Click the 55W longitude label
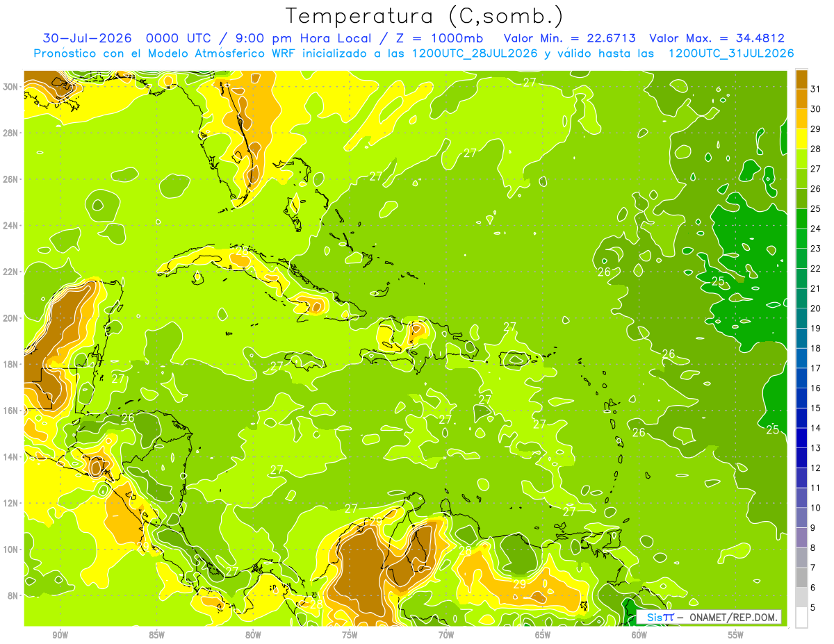Viewport: 834px width, 644px height. (x=736, y=635)
